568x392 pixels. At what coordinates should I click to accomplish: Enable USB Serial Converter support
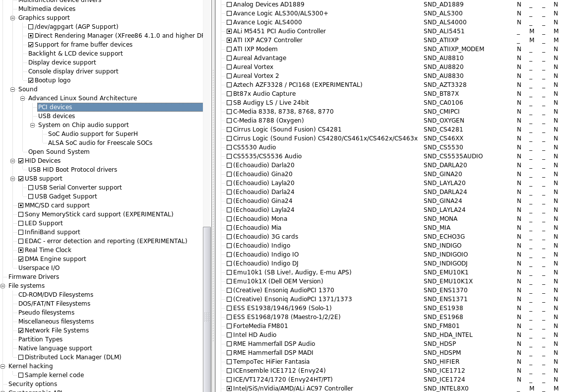(x=31, y=188)
